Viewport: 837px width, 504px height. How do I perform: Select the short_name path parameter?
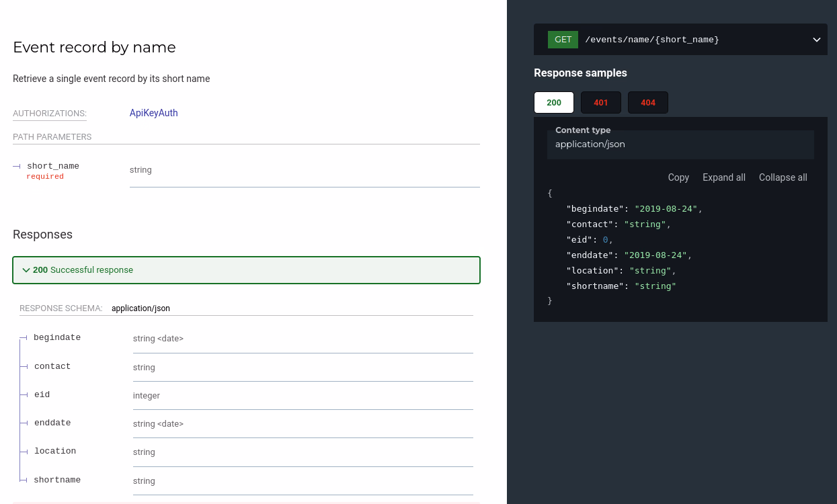click(52, 166)
